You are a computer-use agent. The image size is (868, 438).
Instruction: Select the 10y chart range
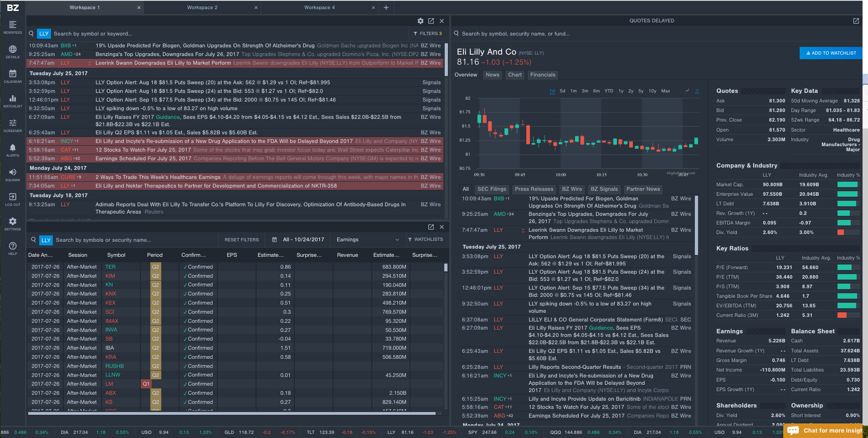(x=652, y=91)
